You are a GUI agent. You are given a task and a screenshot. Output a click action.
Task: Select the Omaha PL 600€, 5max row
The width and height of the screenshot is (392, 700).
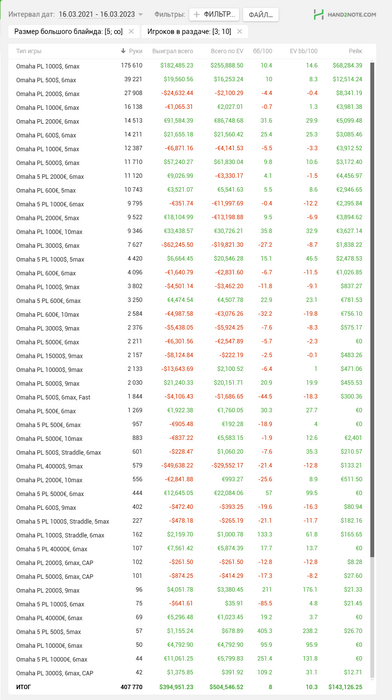(189, 190)
